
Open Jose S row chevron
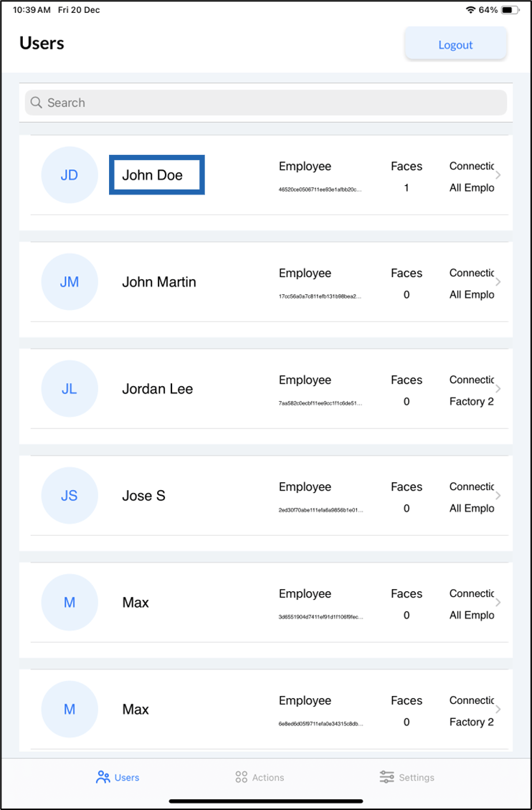click(x=498, y=496)
